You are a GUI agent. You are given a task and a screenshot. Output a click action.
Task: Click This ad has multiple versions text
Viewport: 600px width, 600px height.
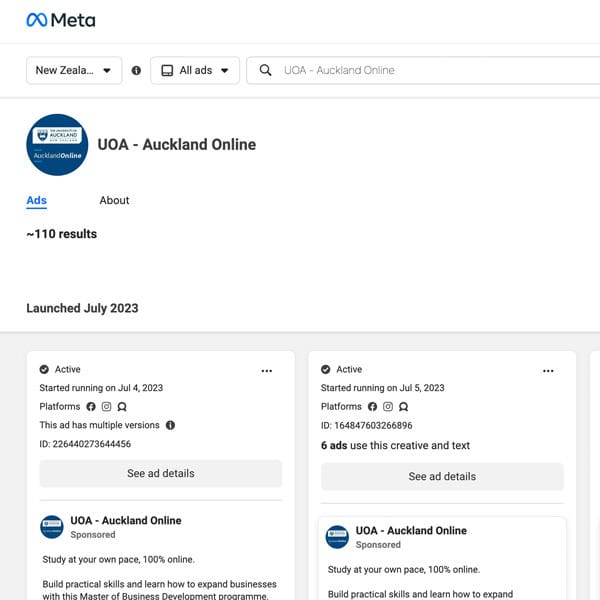(x=99, y=425)
